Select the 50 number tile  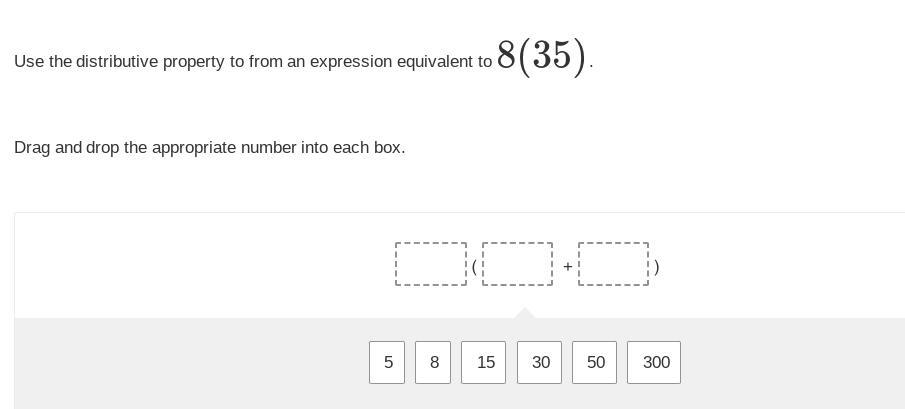[595, 362]
